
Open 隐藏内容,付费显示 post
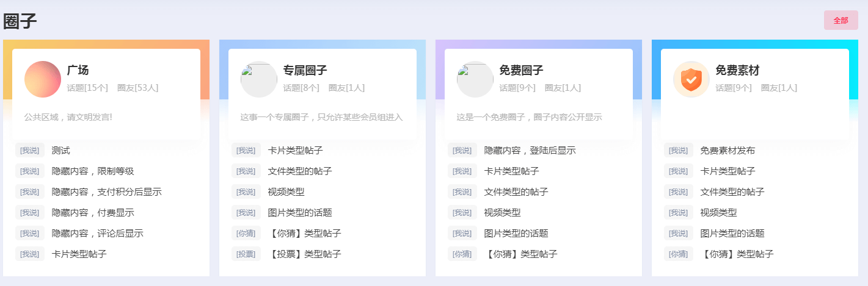93,213
